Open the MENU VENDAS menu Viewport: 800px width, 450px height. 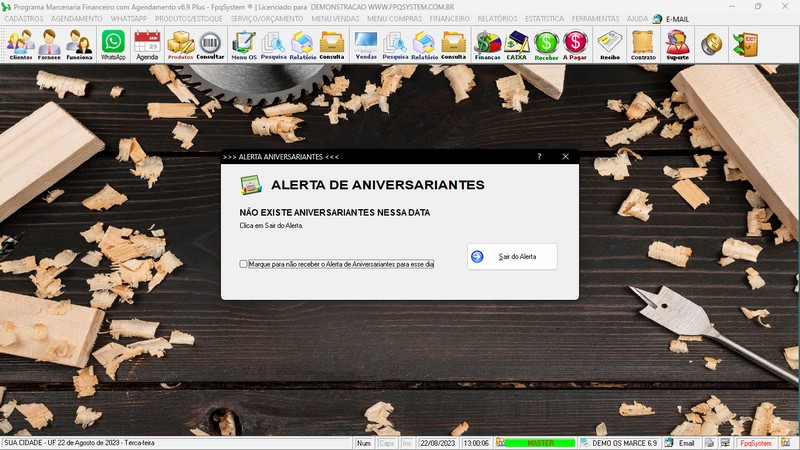[x=335, y=19]
